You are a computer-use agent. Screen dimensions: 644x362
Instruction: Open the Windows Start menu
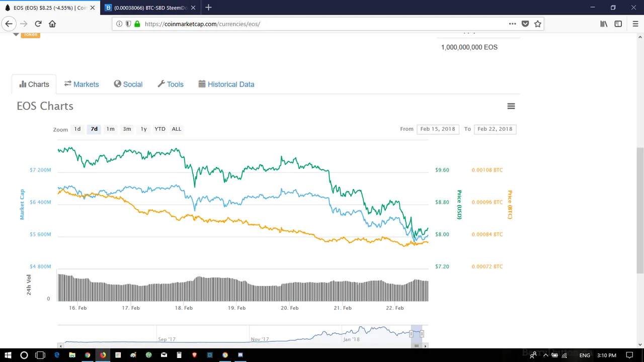[8, 355]
